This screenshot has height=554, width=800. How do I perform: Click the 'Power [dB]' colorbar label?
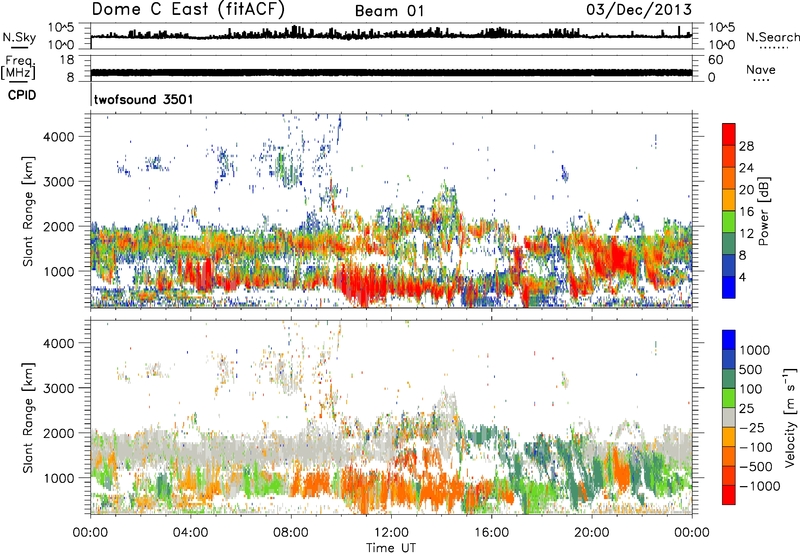tap(764, 211)
